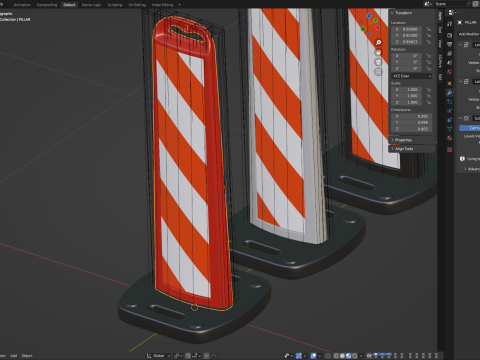Click the Dimensions Z value field
Screen dimensions: 480x360
pos(412,129)
